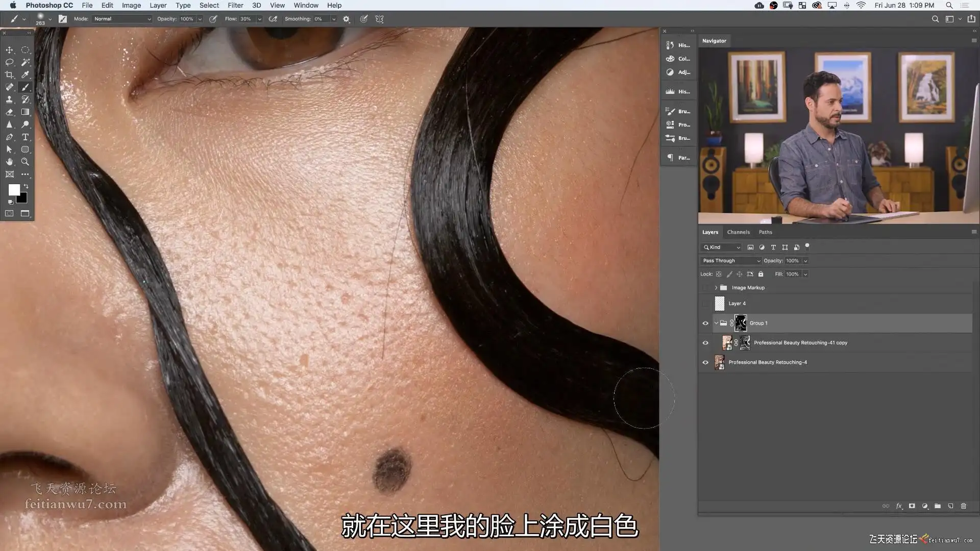This screenshot has width=980, height=551.
Task: Select the Hand tool
Action: pos(9,162)
